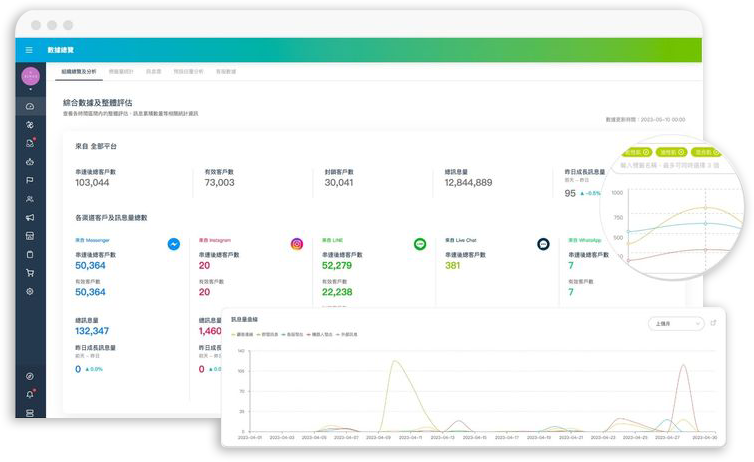Open the notification bell sidebar icon
The image size is (754, 462).
click(30, 394)
